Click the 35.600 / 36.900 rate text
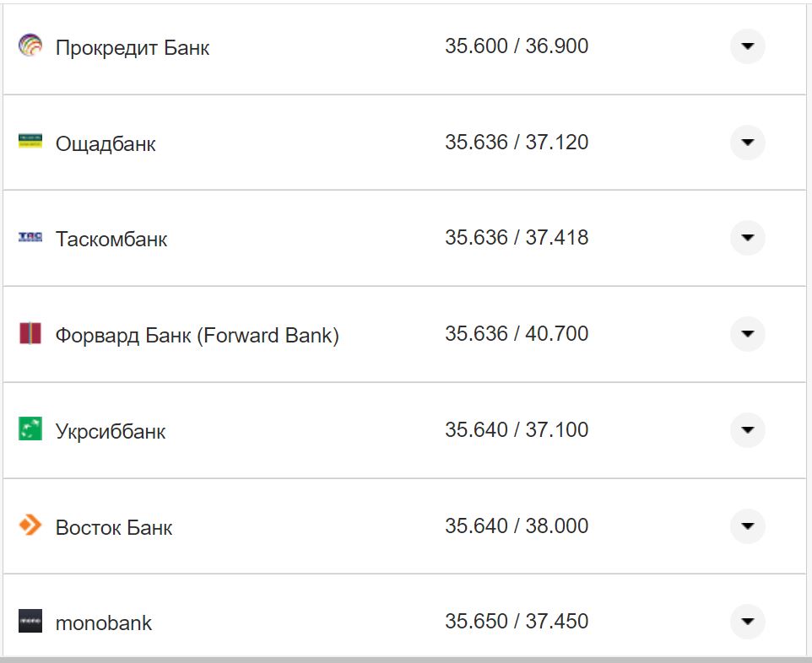The width and height of the screenshot is (812, 663). pyautogui.click(x=517, y=46)
